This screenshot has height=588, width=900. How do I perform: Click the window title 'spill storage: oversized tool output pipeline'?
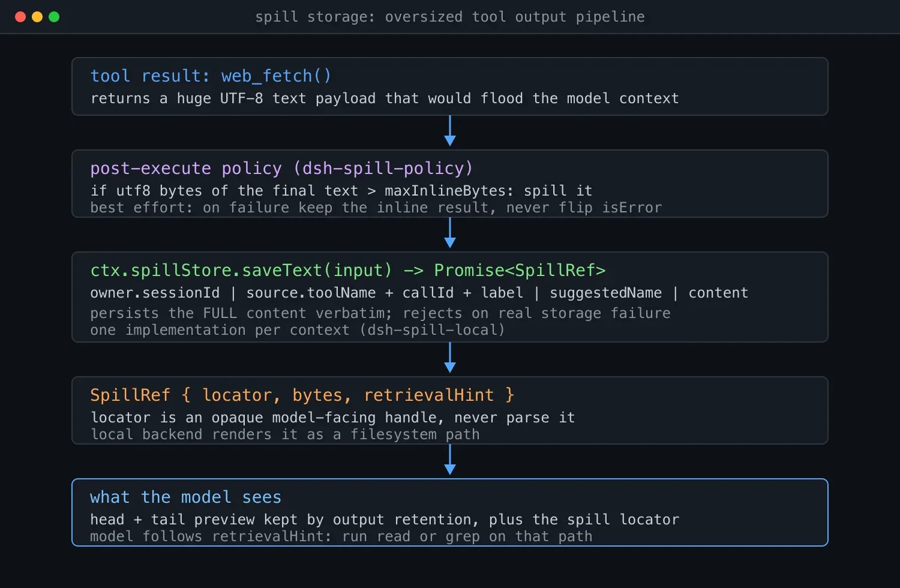[x=450, y=17]
